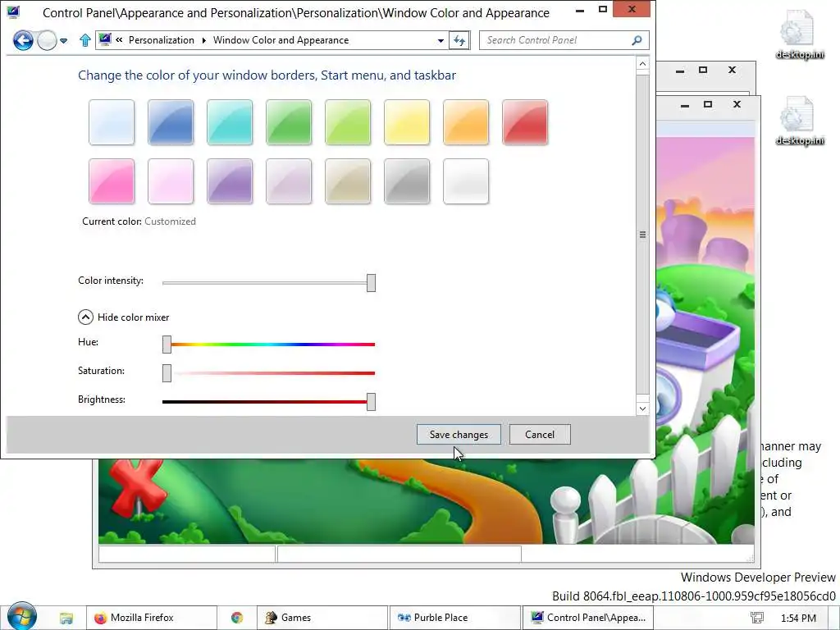Pick the gray color swatch
This screenshot has height=630, width=840.
pyautogui.click(x=407, y=181)
